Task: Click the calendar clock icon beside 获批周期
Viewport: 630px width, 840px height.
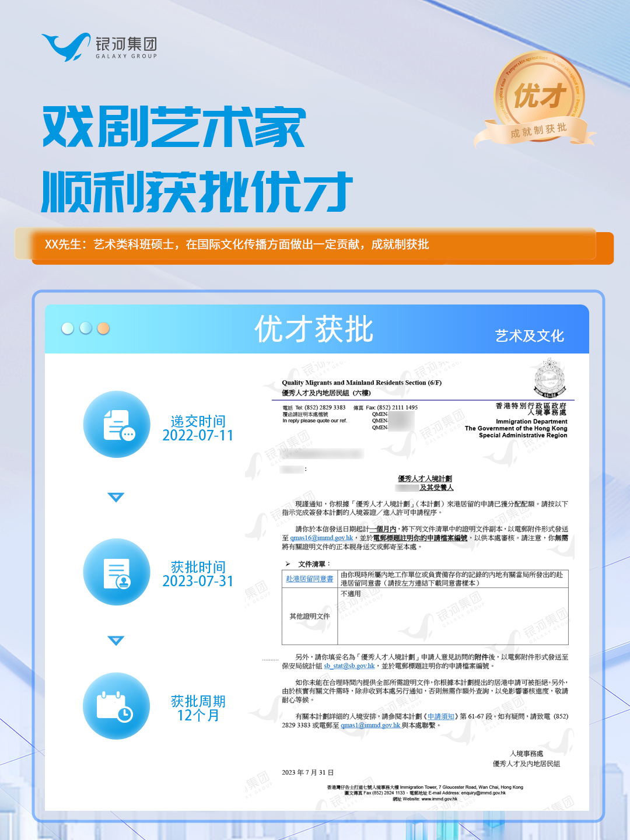Action: (116, 706)
